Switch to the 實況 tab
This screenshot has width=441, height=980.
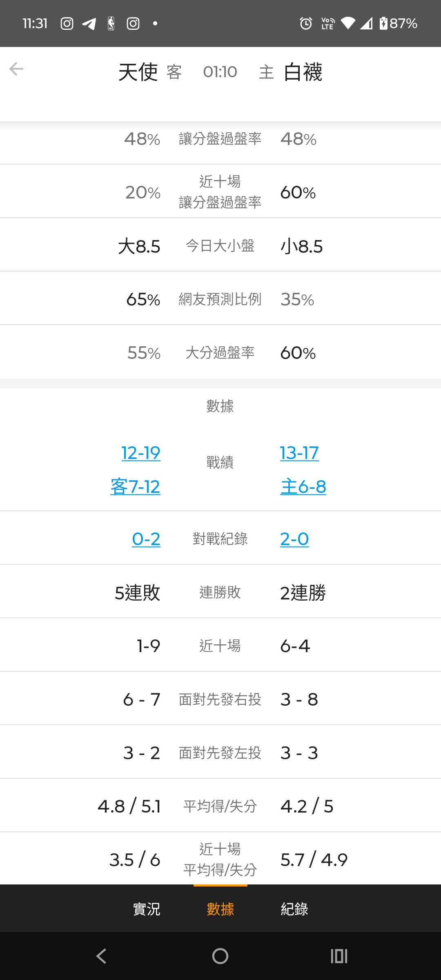pyautogui.click(x=147, y=909)
